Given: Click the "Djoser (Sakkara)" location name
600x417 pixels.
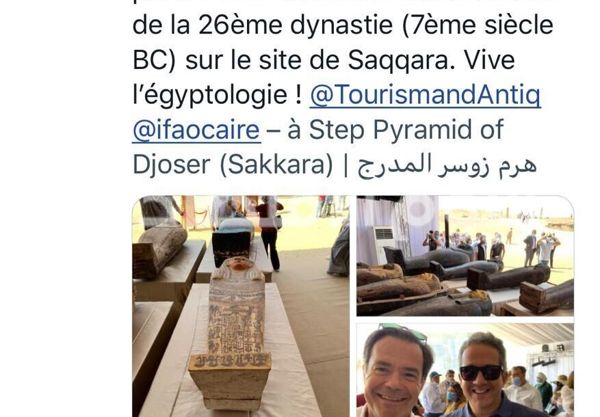Looking at the screenshot, I should [x=233, y=165].
